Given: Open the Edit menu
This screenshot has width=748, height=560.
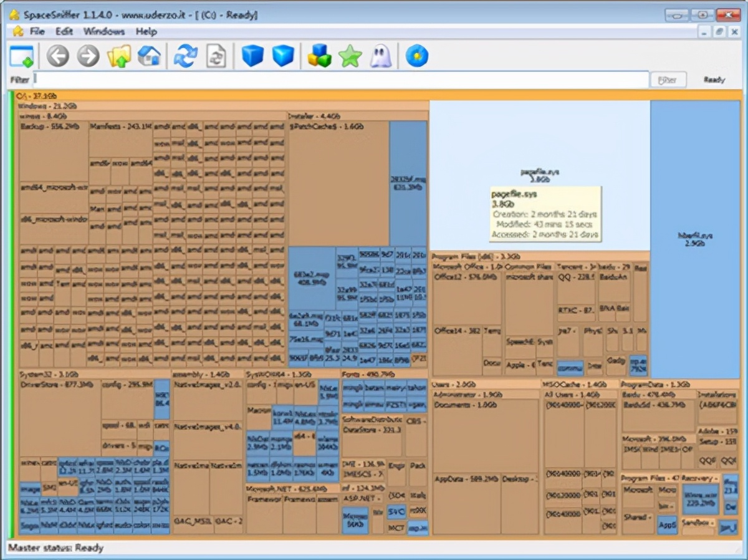Looking at the screenshot, I should pos(64,31).
